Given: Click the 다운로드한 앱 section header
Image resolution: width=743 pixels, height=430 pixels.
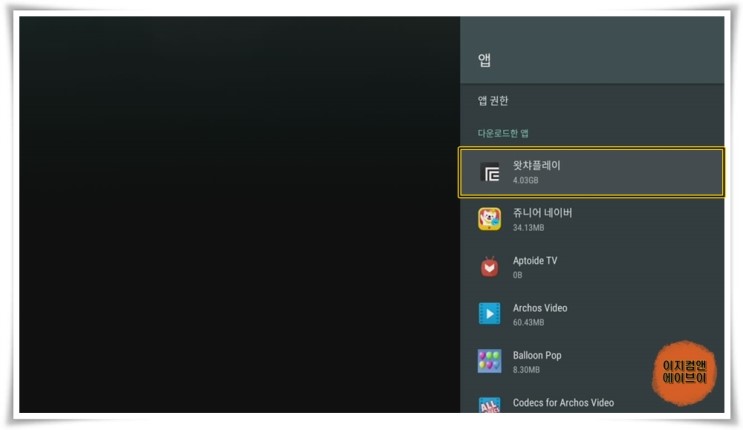Looking at the screenshot, I should (x=503, y=133).
